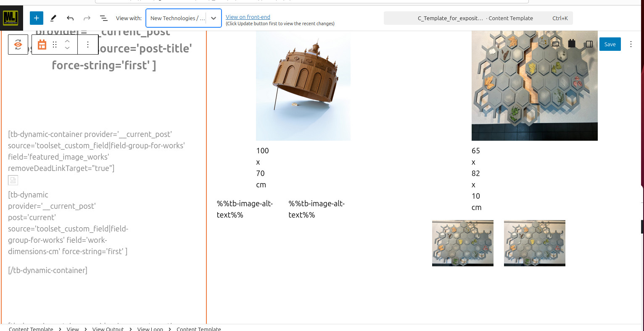This screenshot has height=331, width=644.
Task: Follow the View on front-end link
Action: coord(248,17)
